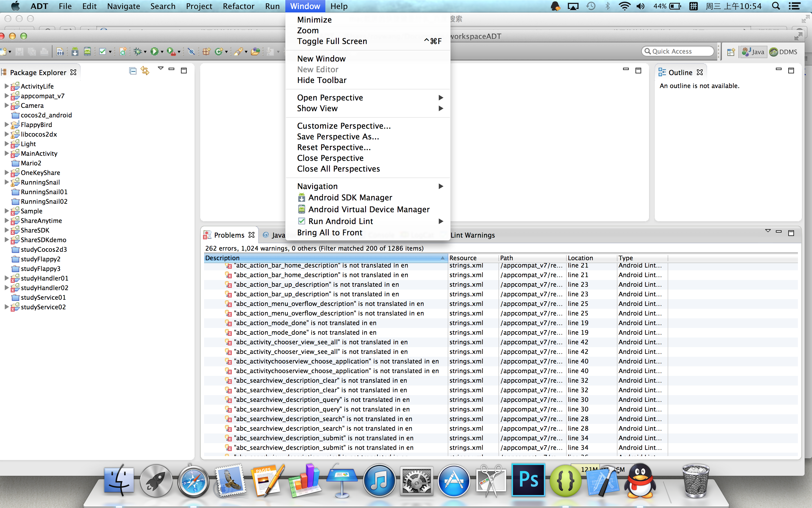Choose Android Virtual Device Manager menu item

click(x=368, y=209)
